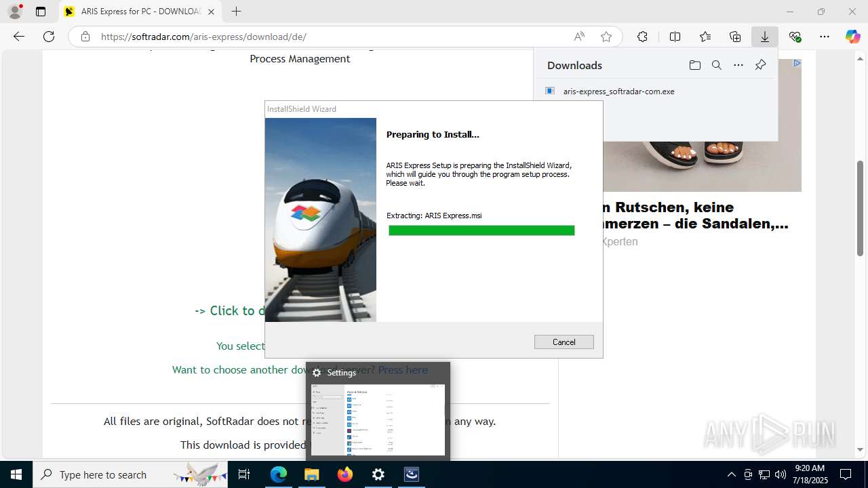Search downloads in Downloads panel
868x488 pixels.
tap(716, 65)
